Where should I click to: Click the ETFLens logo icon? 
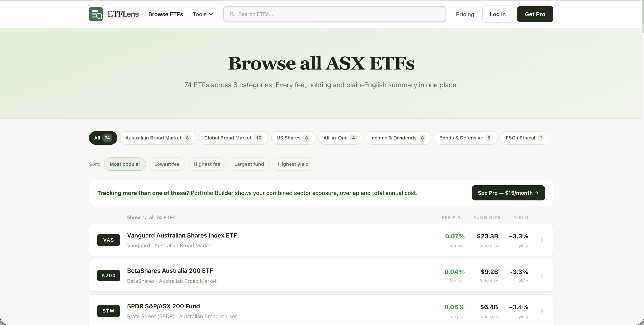tap(96, 14)
